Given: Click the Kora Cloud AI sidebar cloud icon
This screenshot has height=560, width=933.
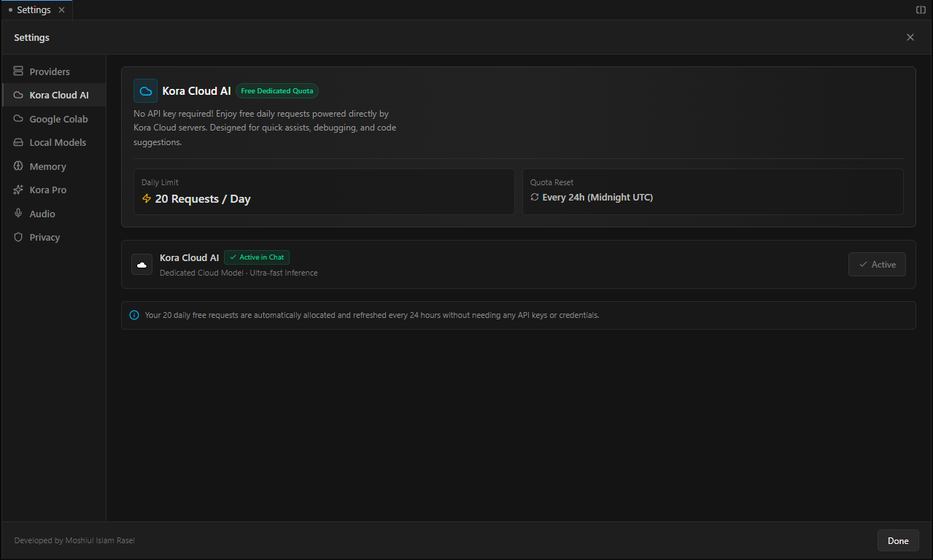Looking at the screenshot, I should coord(18,95).
